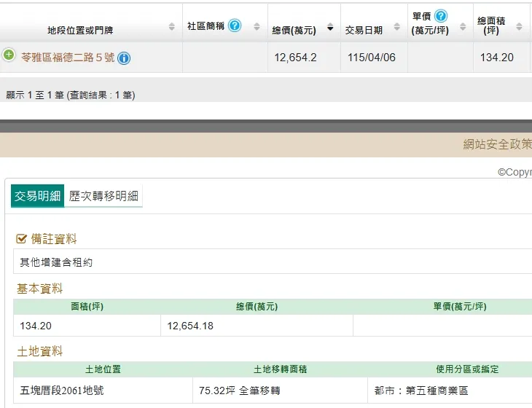Select 面積(坪) column header
Viewport: 532px width, 408px height.
tap(87, 307)
